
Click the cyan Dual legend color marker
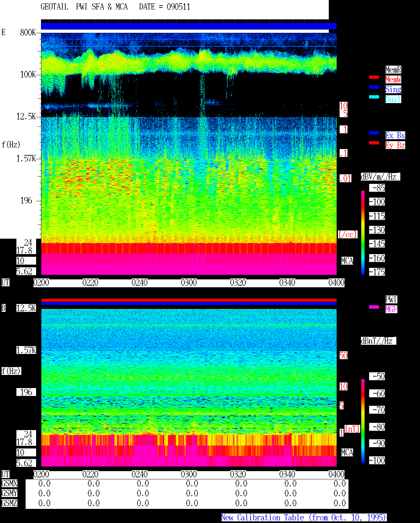point(374,97)
